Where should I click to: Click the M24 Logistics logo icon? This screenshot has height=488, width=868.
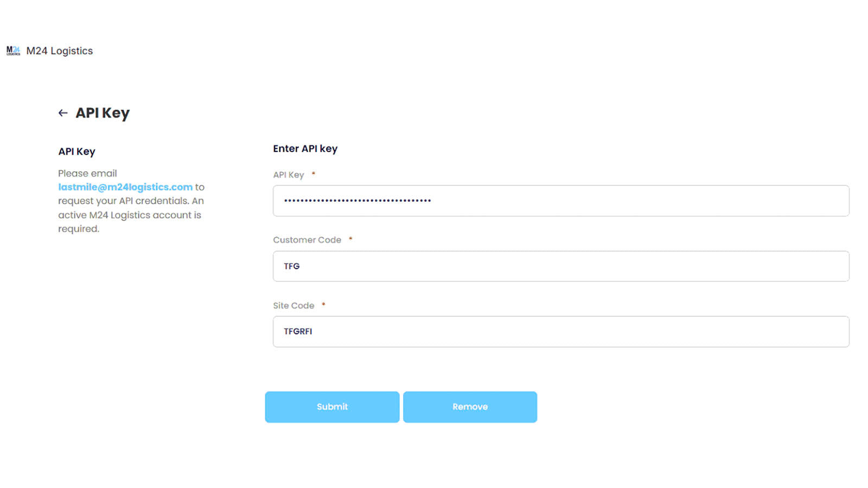tap(13, 50)
